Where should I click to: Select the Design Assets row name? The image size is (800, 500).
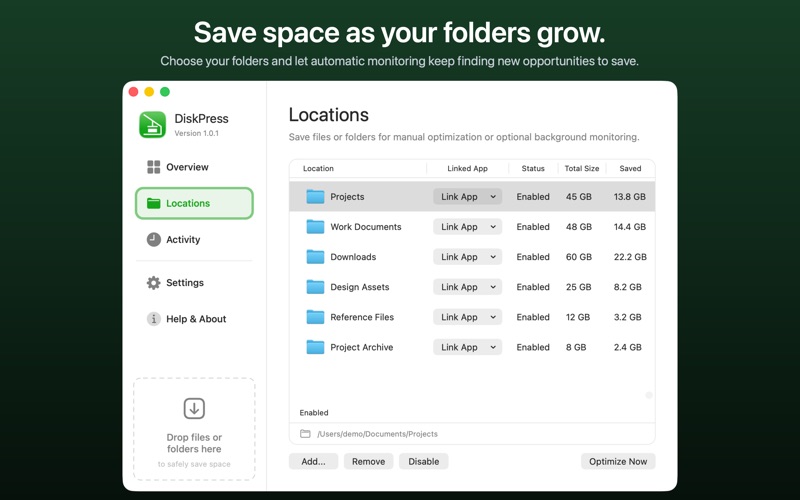click(360, 287)
